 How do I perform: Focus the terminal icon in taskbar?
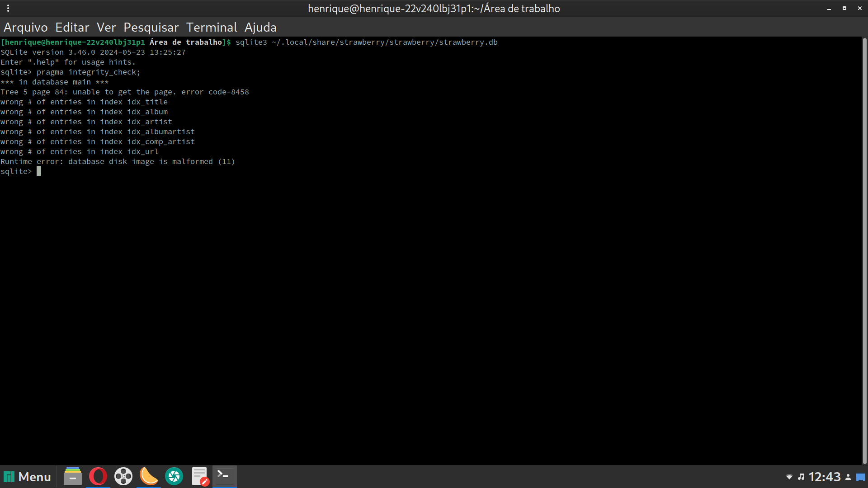225,477
